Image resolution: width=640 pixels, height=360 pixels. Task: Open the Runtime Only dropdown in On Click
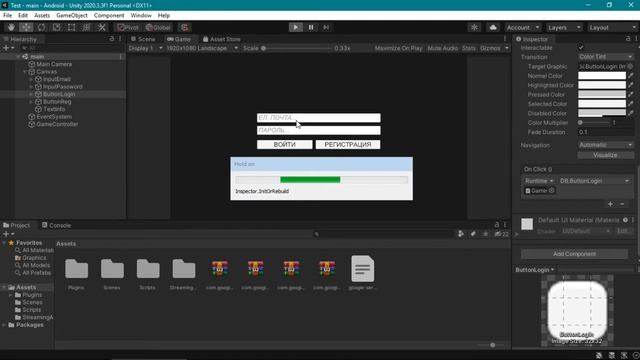539,181
